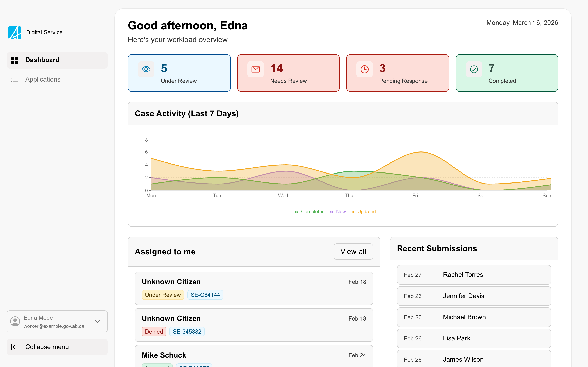Click Collapse menu at sidebar bottom
Viewport: 588px width, 367px height.
pos(47,347)
